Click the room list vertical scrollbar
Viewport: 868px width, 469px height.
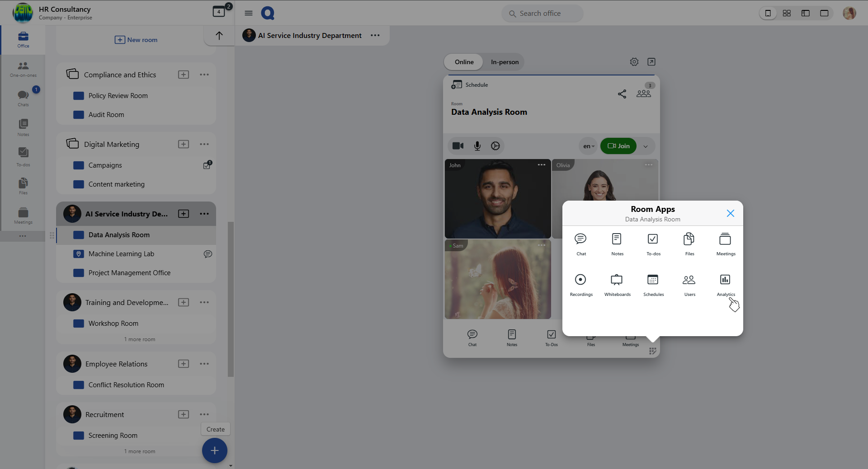[x=231, y=298]
